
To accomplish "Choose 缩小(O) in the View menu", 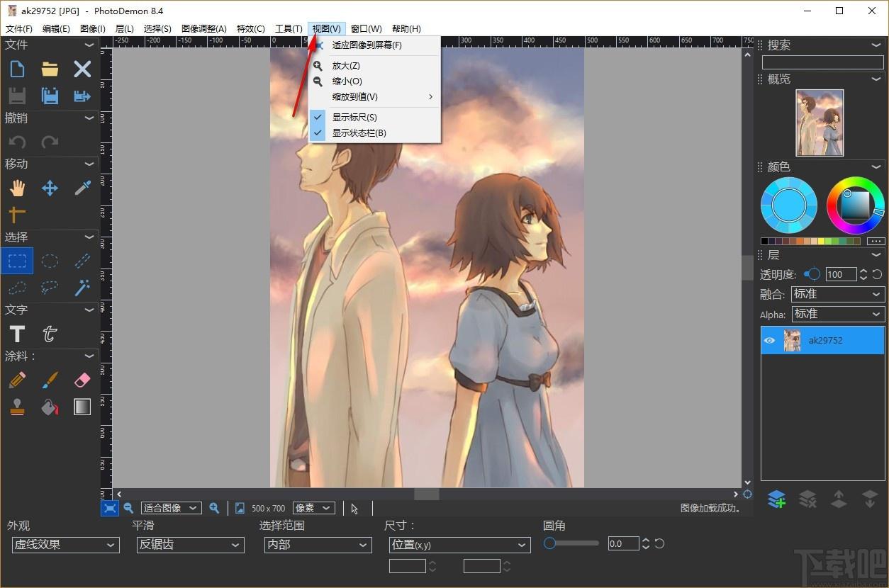I will (x=374, y=81).
